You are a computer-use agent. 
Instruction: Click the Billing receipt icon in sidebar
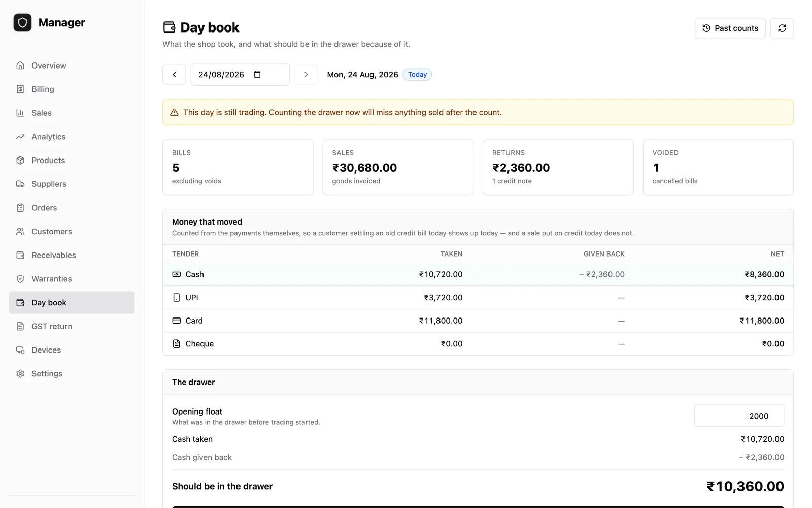click(x=20, y=89)
